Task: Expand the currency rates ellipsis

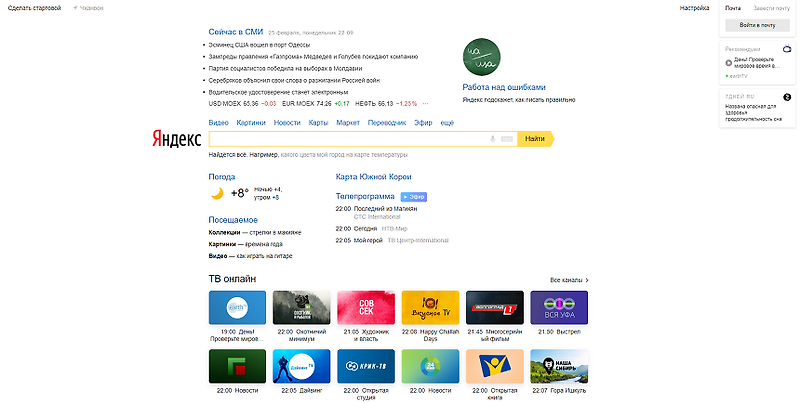Action: pyautogui.click(x=426, y=104)
